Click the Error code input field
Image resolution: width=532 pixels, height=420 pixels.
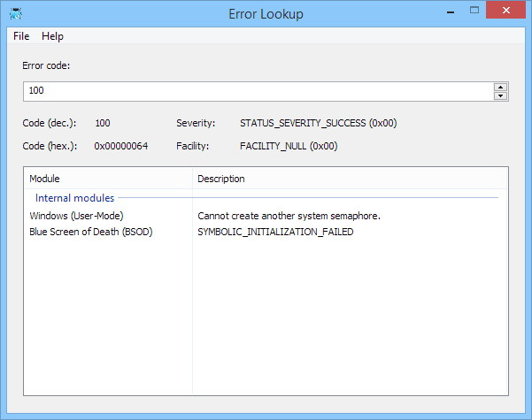coord(258,91)
